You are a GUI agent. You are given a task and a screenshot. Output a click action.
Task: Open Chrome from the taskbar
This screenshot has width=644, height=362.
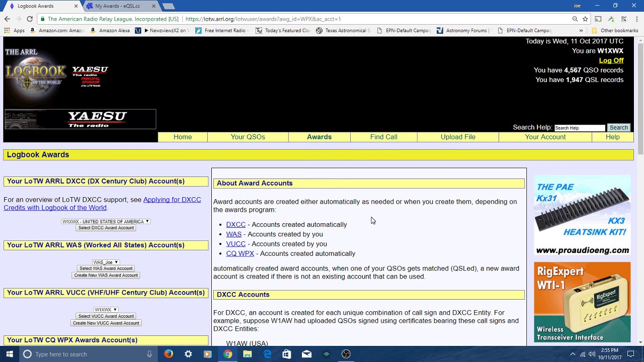227,354
